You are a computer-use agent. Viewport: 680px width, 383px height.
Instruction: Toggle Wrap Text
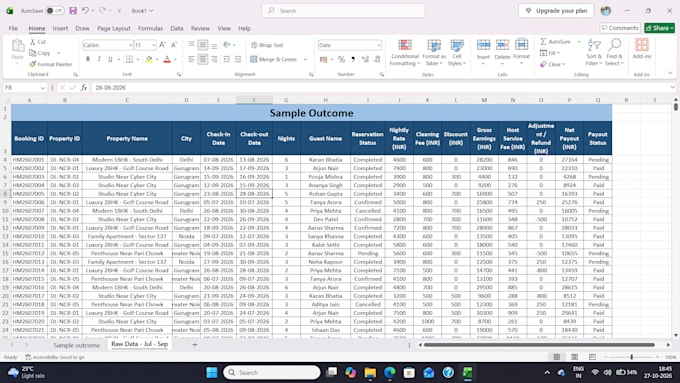[267, 45]
